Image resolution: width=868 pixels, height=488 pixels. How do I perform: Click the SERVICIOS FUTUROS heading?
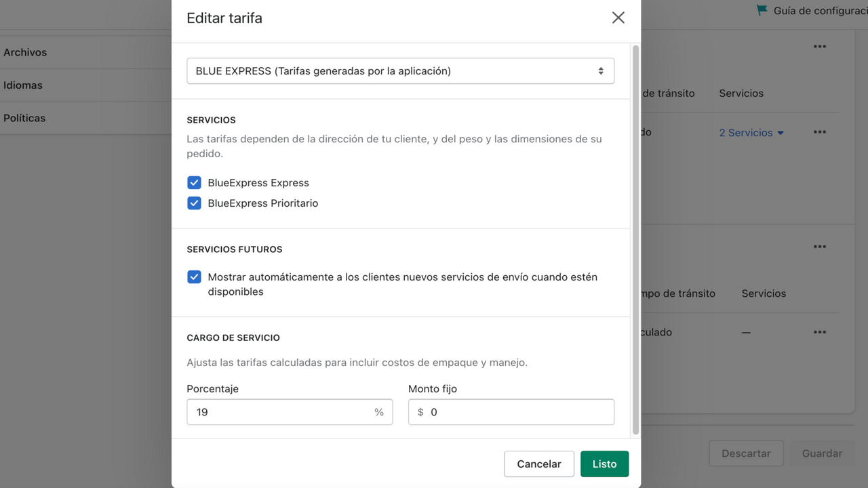[x=235, y=249]
